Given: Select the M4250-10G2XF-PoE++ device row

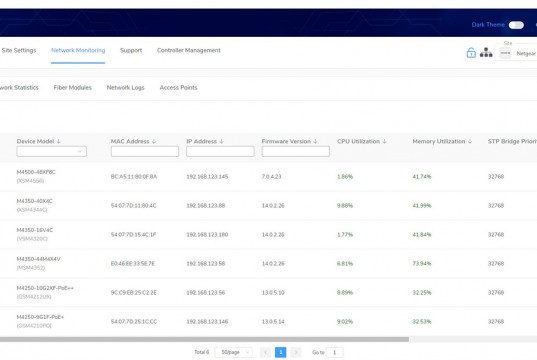Looking at the screenshot, I should 268,293.
